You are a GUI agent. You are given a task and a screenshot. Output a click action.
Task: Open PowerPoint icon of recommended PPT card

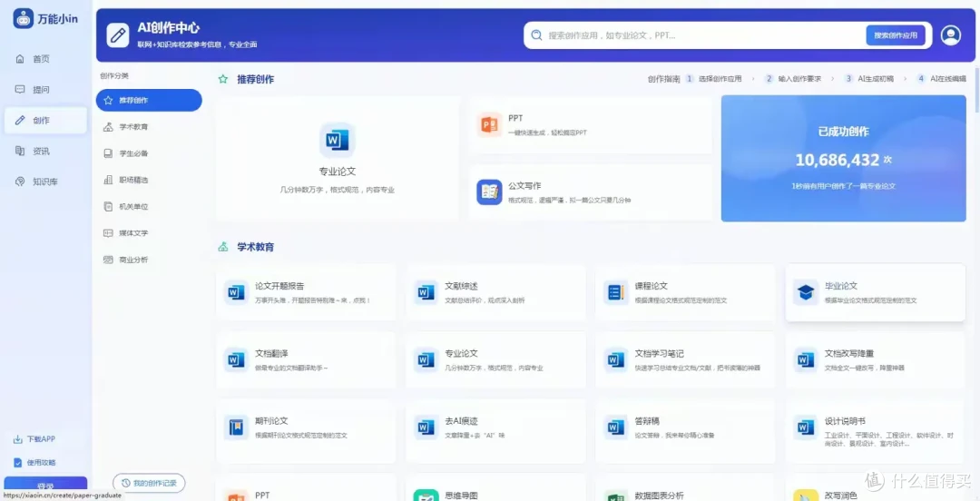point(489,124)
